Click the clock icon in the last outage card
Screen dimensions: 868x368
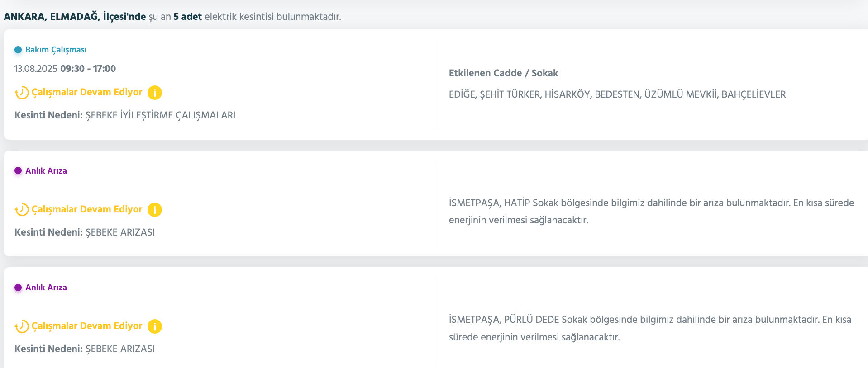(21, 326)
